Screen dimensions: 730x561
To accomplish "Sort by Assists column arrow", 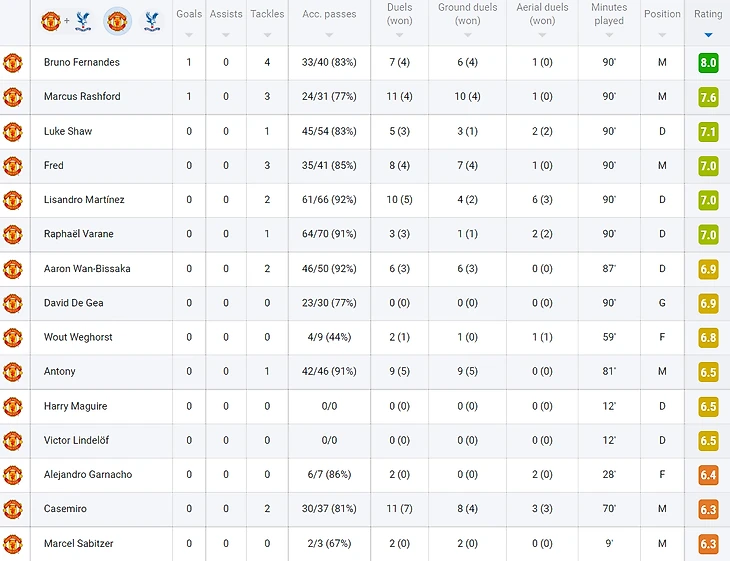I will tap(226, 35).
